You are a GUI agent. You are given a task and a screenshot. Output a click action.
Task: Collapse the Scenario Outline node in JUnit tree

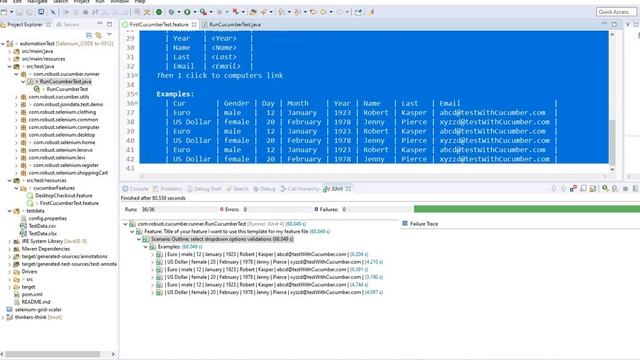[139, 239]
